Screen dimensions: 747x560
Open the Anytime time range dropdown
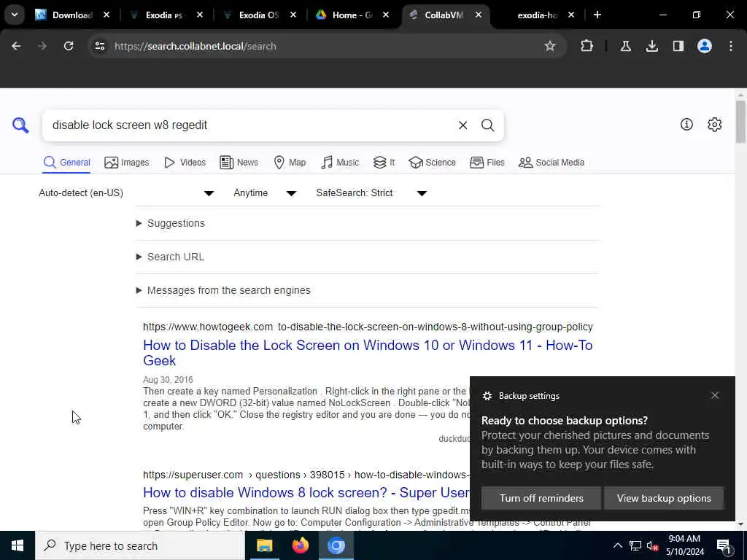[265, 192]
